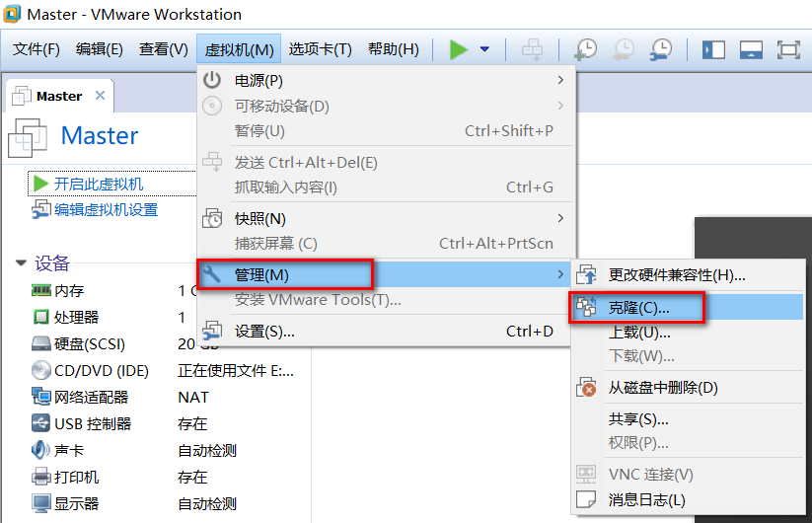Toggle the thumbnail bar view icon
812x523 pixels.
751,49
